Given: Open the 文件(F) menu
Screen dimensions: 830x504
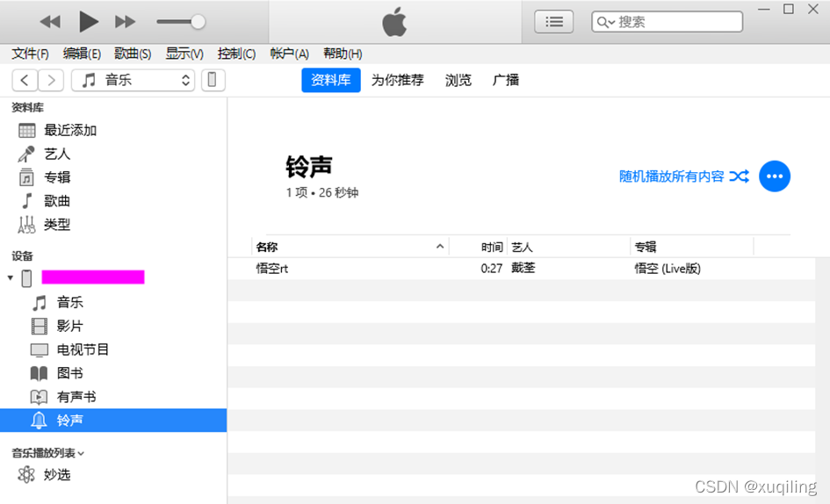Looking at the screenshot, I should (30, 54).
